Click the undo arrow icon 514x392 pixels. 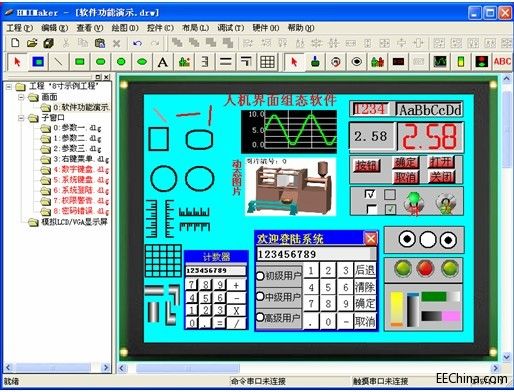point(137,43)
